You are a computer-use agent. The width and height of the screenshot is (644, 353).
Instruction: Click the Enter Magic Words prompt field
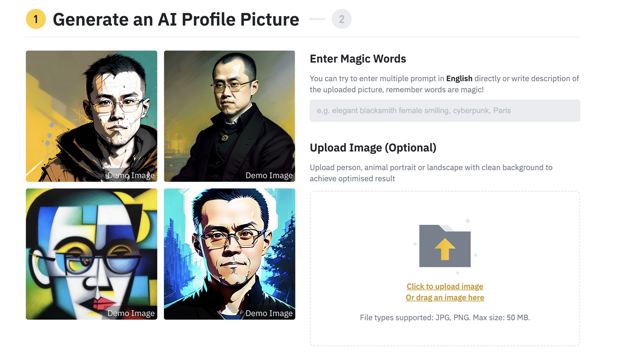[x=445, y=111]
